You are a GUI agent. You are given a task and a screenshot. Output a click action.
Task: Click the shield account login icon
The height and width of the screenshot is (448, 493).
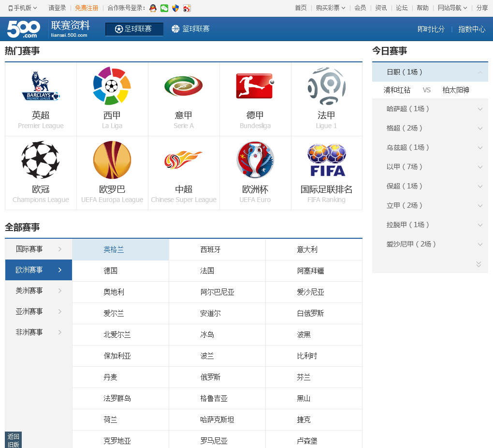coord(175,8)
